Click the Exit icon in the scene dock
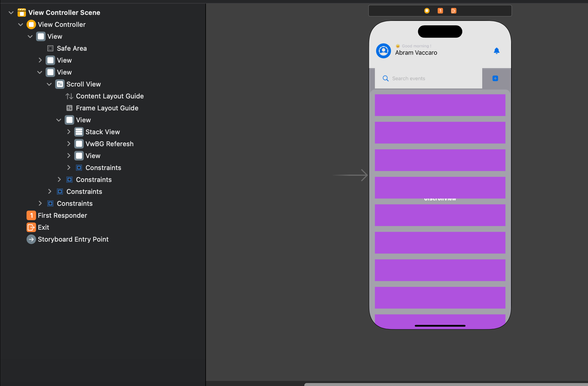Viewport: 588px width, 386px height. click(x=454, y=11)
